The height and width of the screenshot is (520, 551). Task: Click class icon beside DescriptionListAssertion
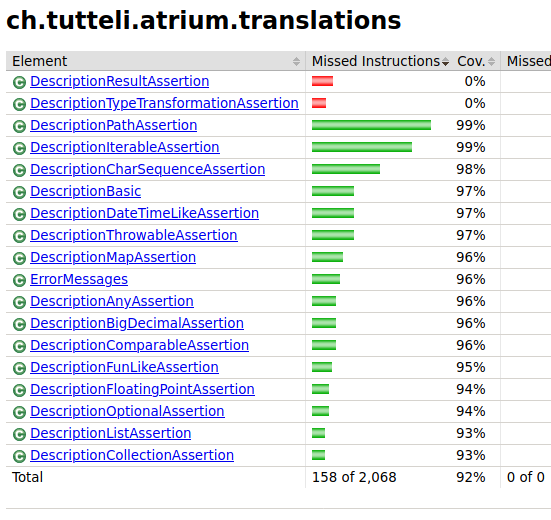pos(19,434)
